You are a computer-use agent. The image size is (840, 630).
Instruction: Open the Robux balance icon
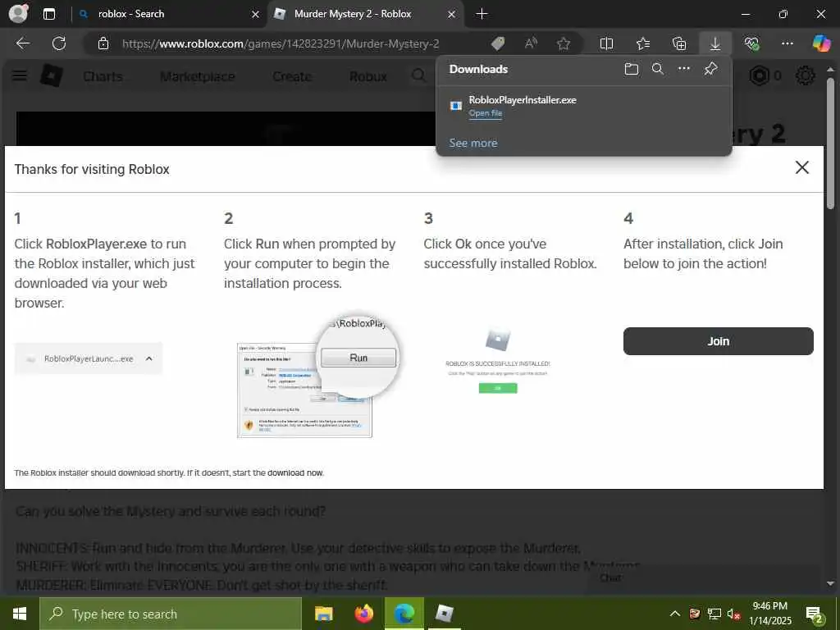pyautogui.click(x=759, y=76)
